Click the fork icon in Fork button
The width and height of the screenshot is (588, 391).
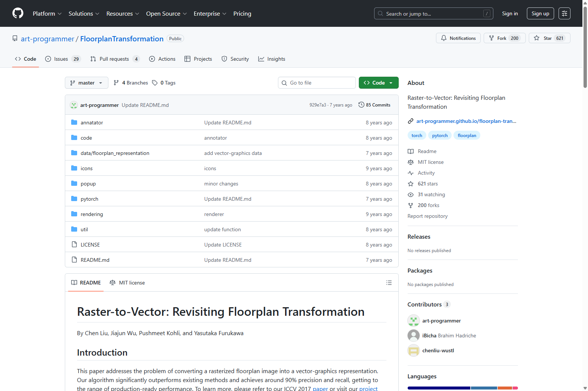[x=491, y=38]
